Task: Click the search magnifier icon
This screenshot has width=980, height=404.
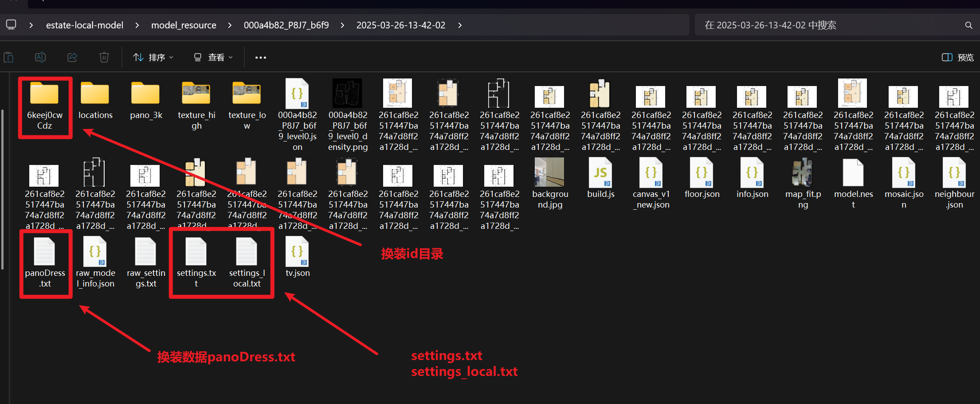Action: [x=969, y=25]
